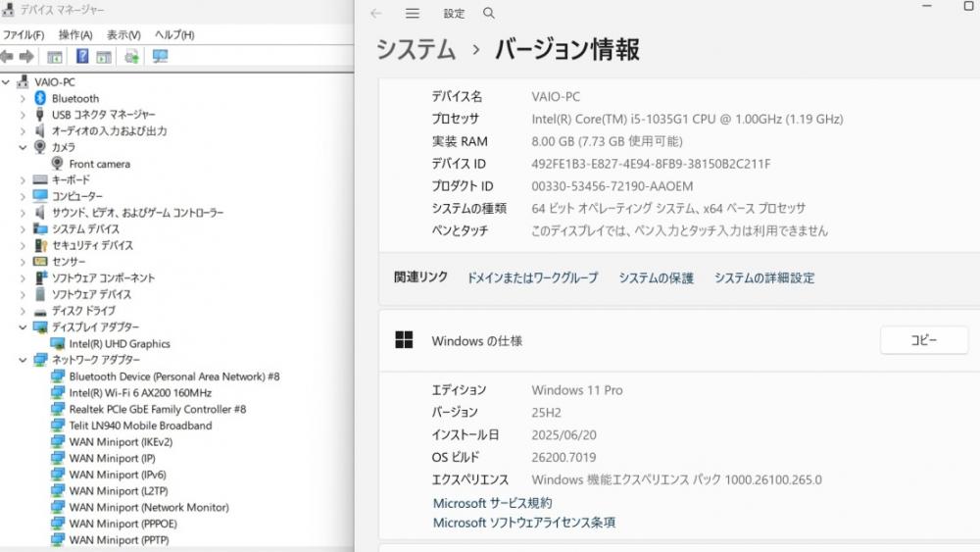Image resolution: width=980 pixels, height=552 pixels.
Task: Select サウンド、ビデオ、およびゲーム コントローラー category
Action: pyautogui.click(x=137, y=213)
